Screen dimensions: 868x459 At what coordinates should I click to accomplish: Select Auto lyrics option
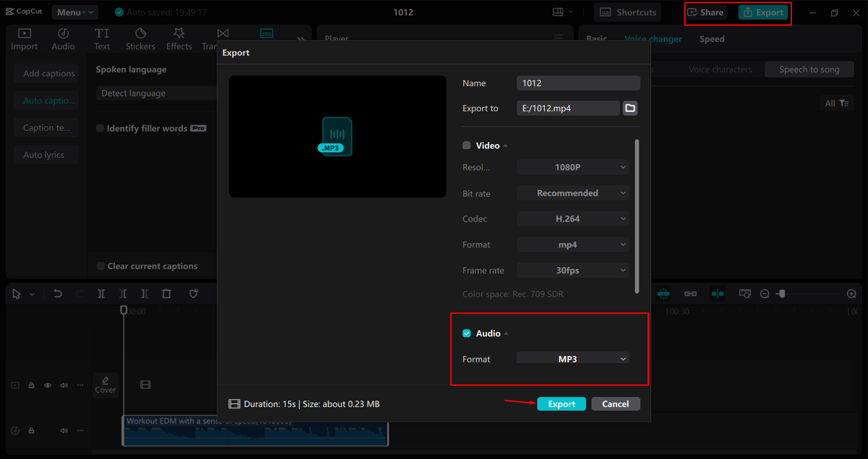(x=47, y=155)
